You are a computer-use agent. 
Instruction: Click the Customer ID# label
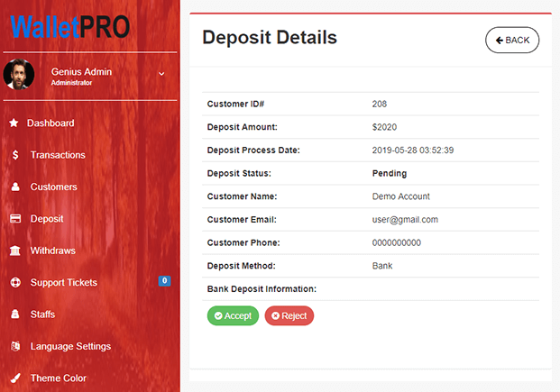point(235,104)
